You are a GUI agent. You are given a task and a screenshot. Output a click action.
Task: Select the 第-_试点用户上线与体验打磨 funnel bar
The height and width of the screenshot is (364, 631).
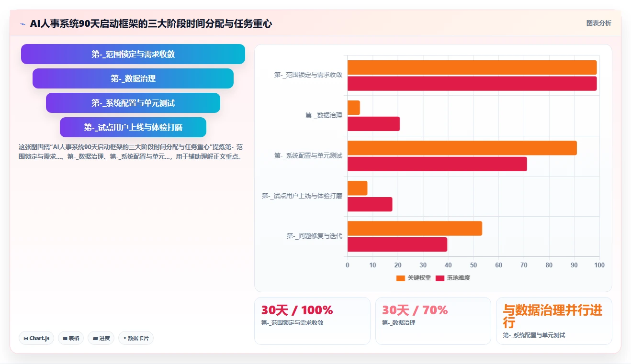(x=133, y=127)
